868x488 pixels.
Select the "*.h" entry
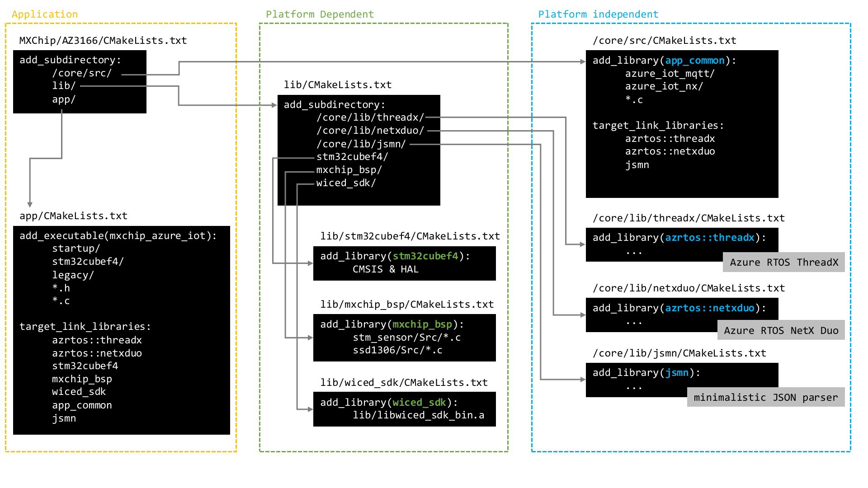[61, 288]
